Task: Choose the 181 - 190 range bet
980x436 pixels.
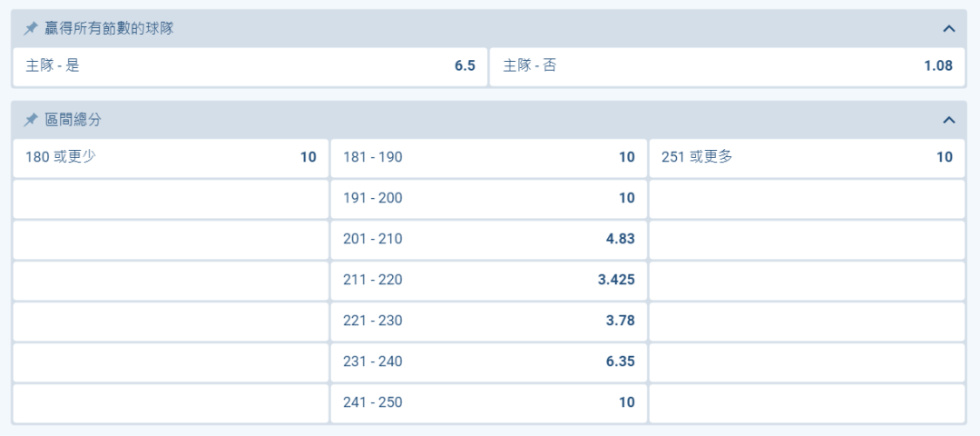Action: pos(488,157)
